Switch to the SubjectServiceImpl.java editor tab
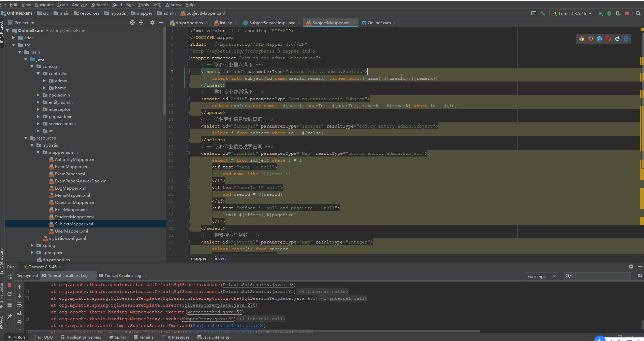 pyautogui.click(x=272, y=23)
